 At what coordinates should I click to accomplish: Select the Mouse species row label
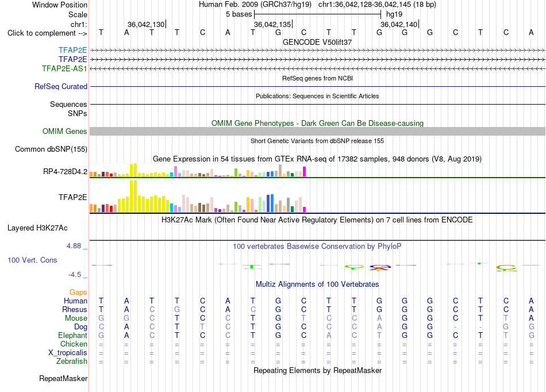[x=76, y=318]
